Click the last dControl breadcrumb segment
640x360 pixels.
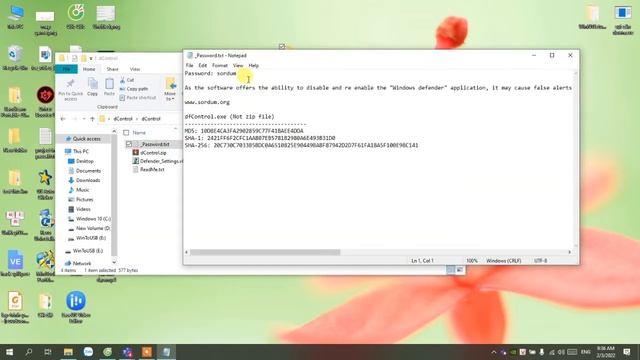(151, 119)
